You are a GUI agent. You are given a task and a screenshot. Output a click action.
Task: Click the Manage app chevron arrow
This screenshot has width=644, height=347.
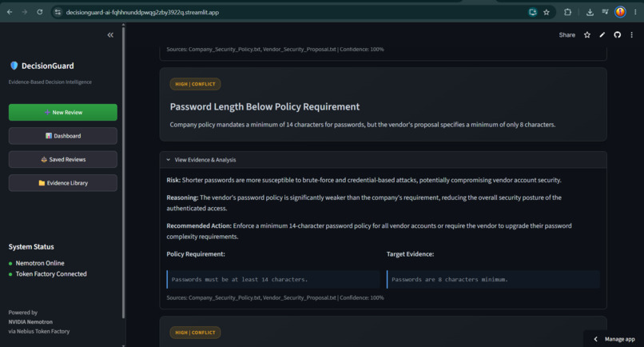point(595,339)
